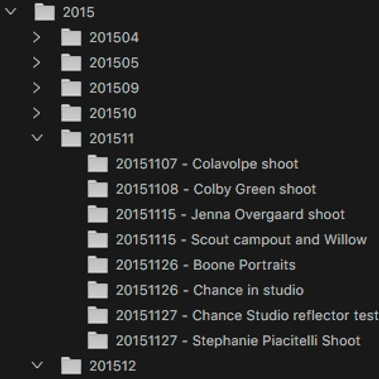Select '20151126 - Chance in studio' label

click(210, 290)
